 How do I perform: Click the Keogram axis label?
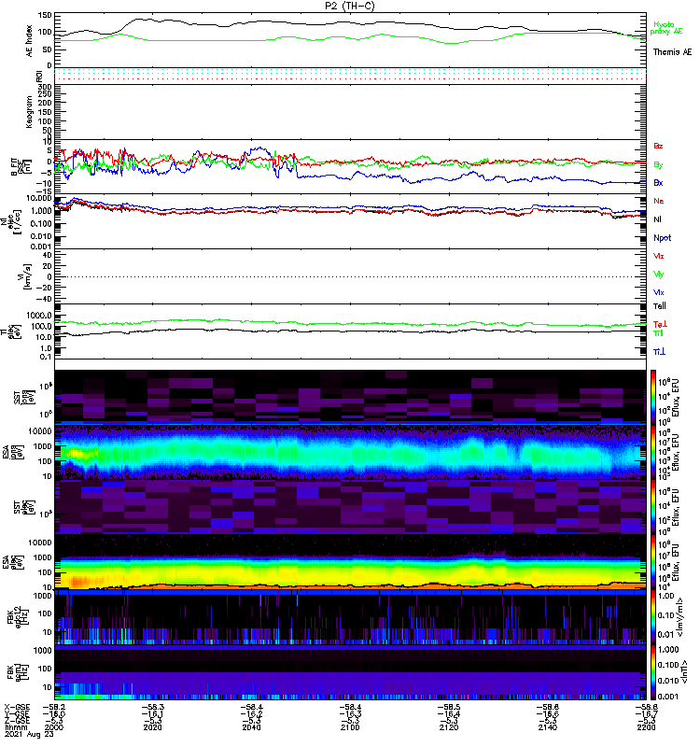pyautogui.click(x=30, y=112)
